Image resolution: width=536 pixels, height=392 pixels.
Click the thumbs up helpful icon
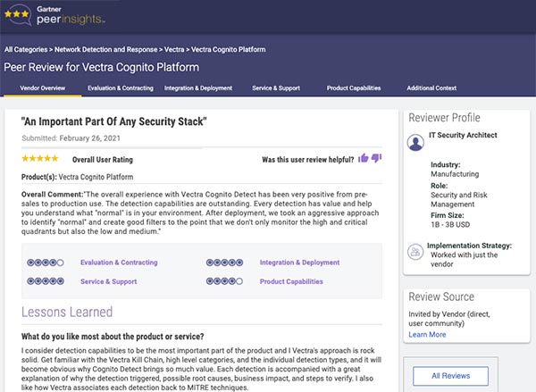click(x=364, y=158)
